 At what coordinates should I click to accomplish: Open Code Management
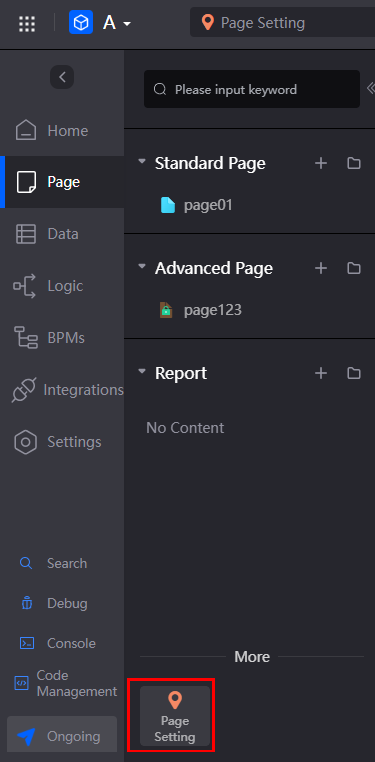point(66,683)
